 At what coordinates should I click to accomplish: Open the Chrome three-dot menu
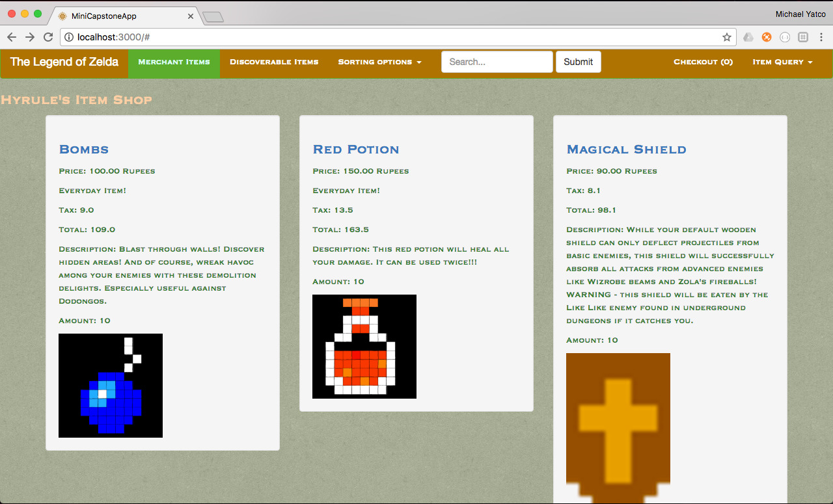(821, 37)
